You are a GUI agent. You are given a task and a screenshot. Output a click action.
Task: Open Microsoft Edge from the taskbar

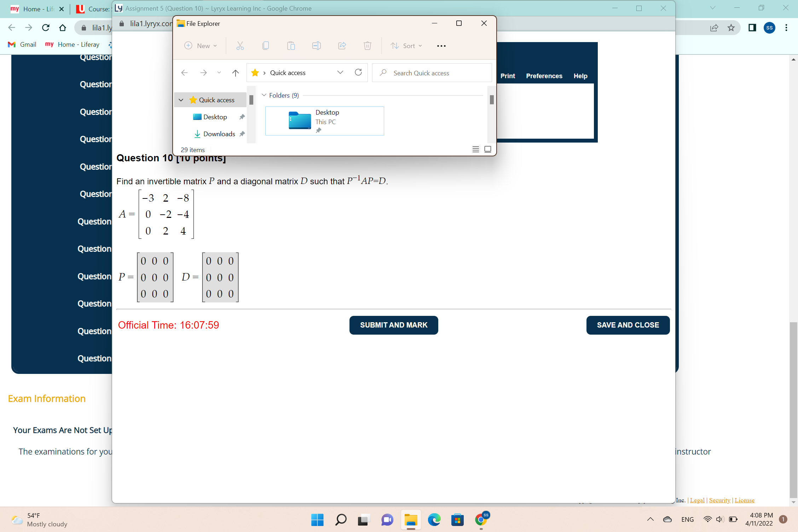pos(434,520)
